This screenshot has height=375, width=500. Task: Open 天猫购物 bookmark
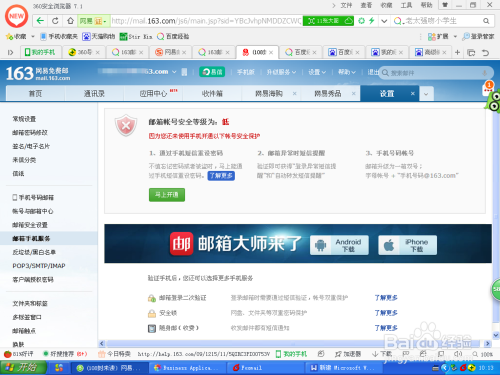click(99, 36)
